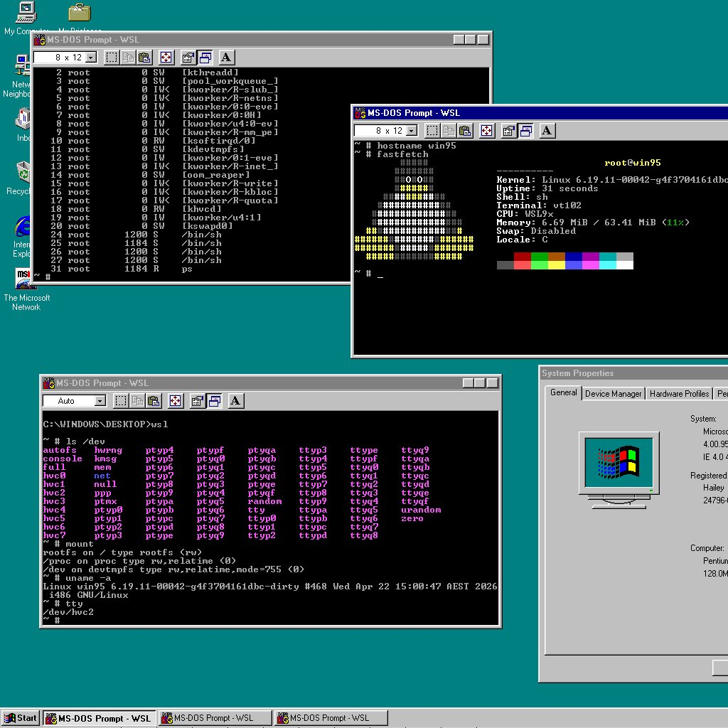Select the third MS-DOS Prompt taskbar button

point(331,718)
